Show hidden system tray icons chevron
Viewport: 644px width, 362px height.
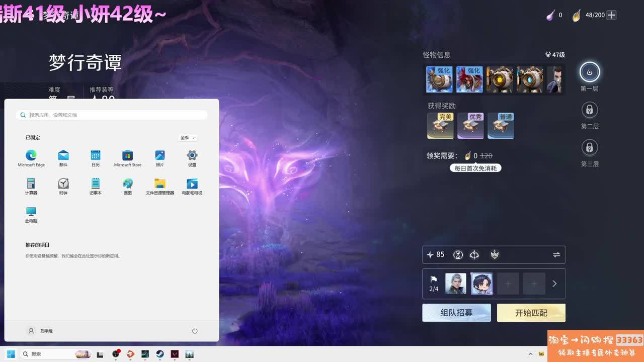[x=530, y=354]
